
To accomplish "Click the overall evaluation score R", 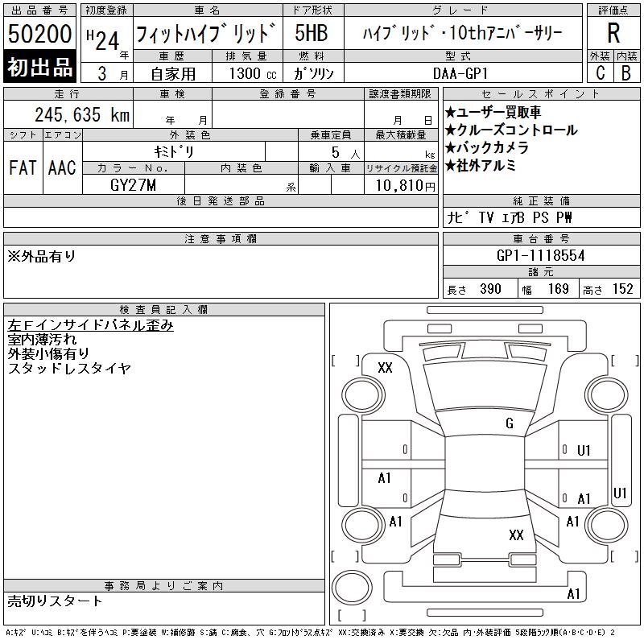I will (613, 33).
